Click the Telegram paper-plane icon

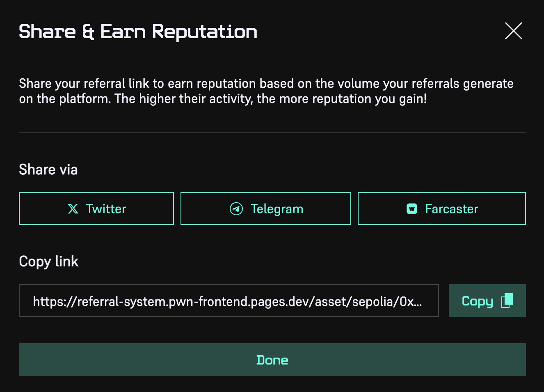point(236,209)
